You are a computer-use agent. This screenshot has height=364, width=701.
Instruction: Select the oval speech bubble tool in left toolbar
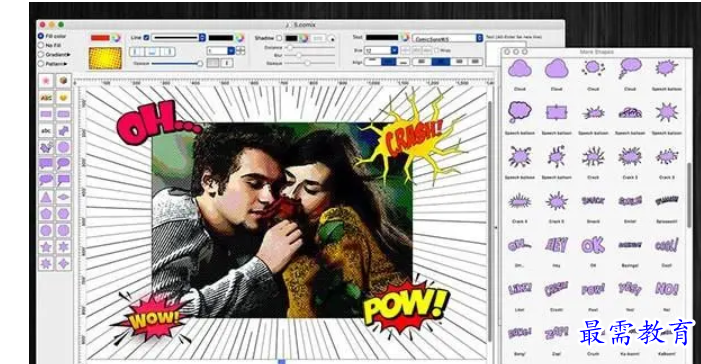pyautogui.click(x=63, y=164)
